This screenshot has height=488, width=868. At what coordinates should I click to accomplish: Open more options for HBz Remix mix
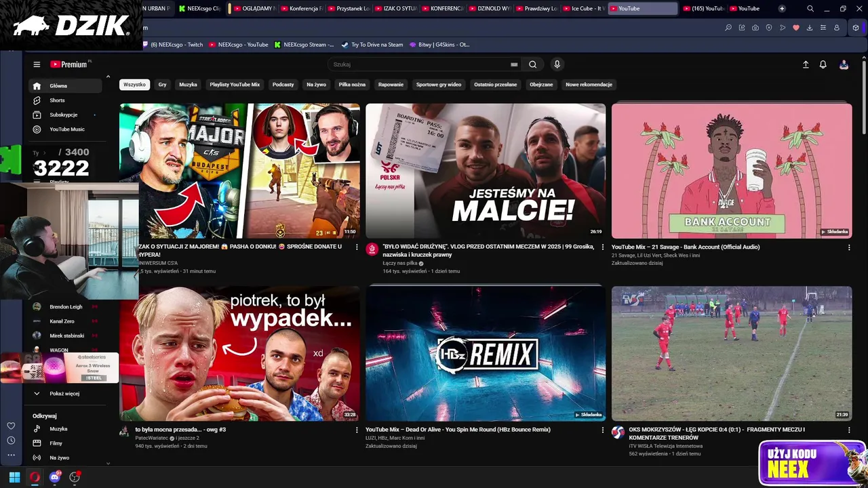pos(603,430)
